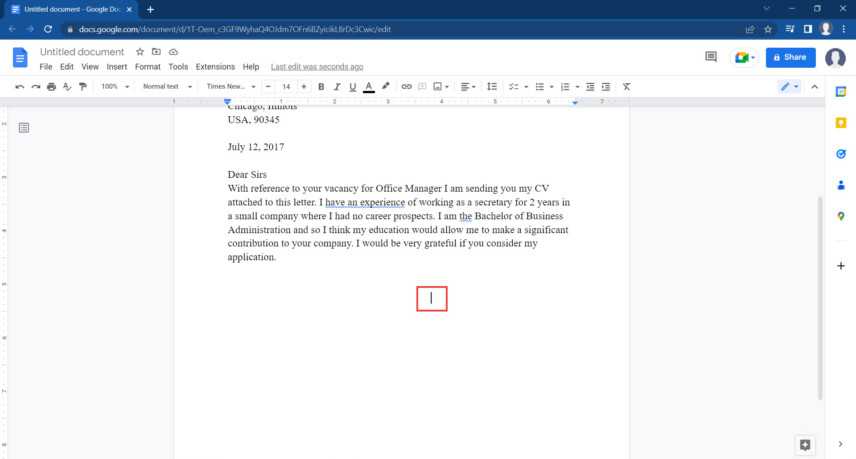Increase font size with plus button
Screen dimensions: 856x459
(x=304, y=87)
